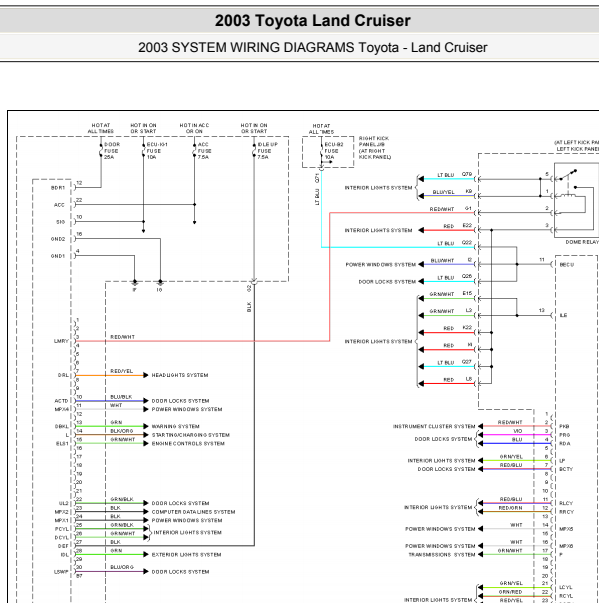Click the BDR1 pin label
The height and width of the screenshot is (603, 599).
pyautogui.click(x=58, y=188)
